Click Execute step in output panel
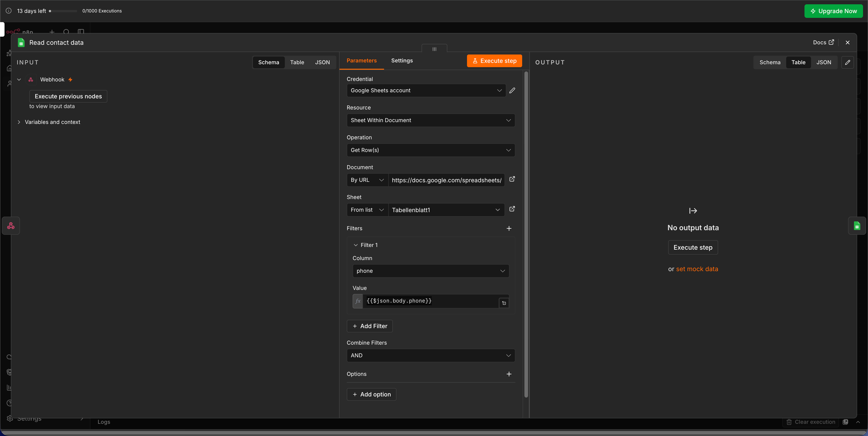 click(x=693, y=247)
